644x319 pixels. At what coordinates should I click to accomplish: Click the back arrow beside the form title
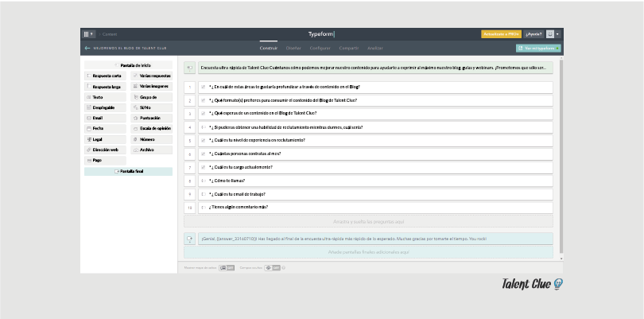coord(87,48)
